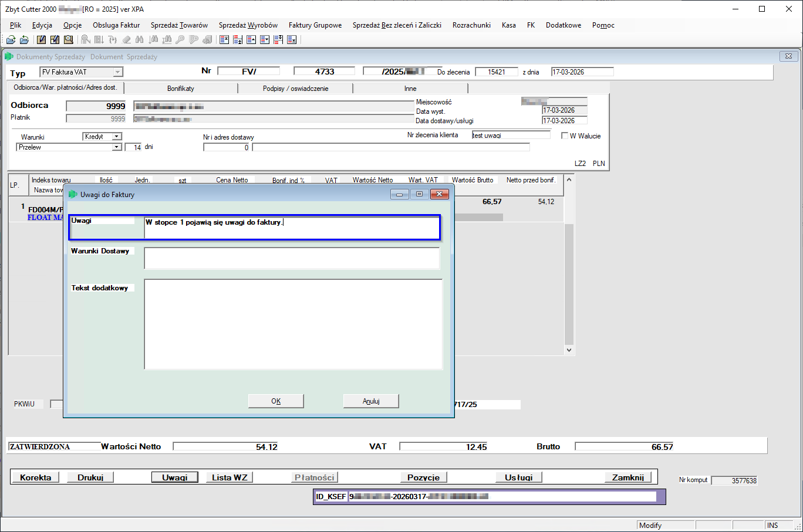Click the leftmost open-folder toolbar icon
803x532 pixels.
(11, 39)
